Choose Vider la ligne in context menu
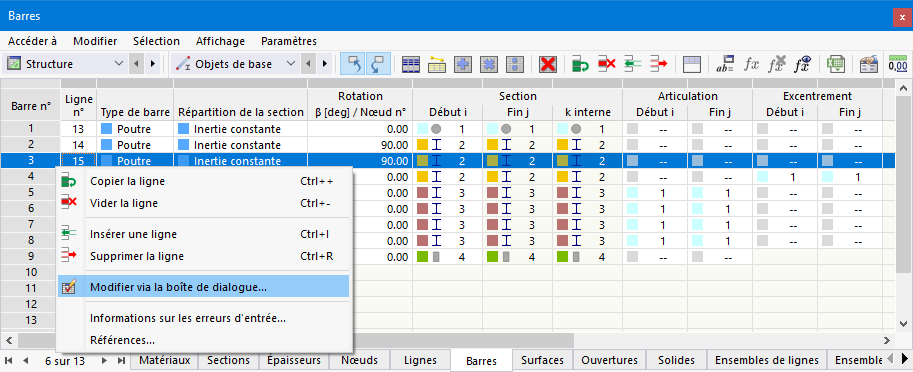Image resolution: width=913 pixels, height=372 pixels. (x=204, y=203)
